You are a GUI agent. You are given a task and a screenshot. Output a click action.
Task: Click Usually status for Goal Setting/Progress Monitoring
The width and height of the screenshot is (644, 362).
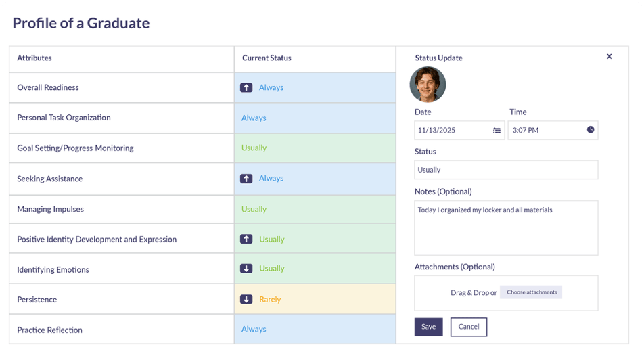tap(254, 148)
